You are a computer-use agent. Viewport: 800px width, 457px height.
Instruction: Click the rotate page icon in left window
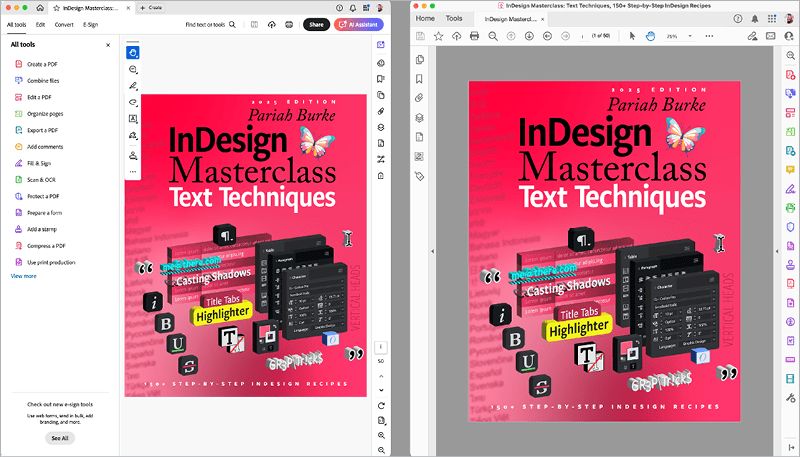coord(382,406)
